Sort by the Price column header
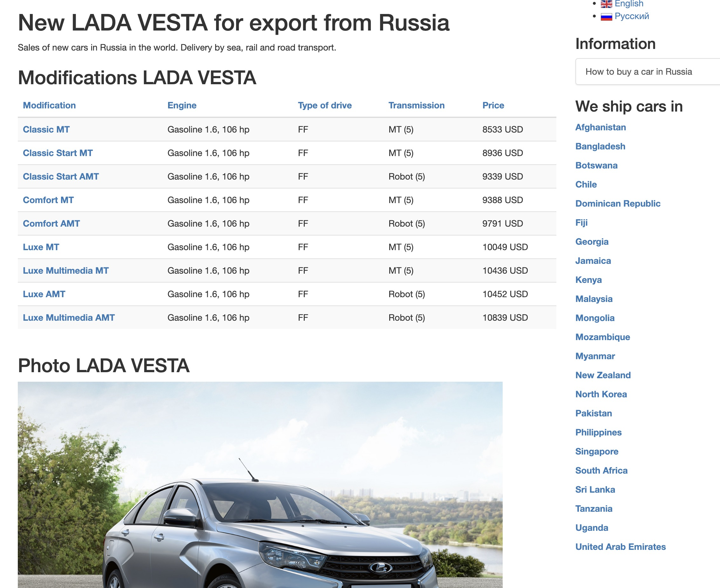This screenshot has width=720, height=588. tap(493, 105)
